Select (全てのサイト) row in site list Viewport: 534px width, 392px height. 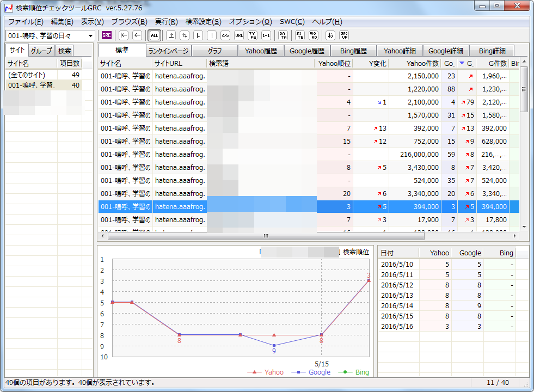click(44, 75)
